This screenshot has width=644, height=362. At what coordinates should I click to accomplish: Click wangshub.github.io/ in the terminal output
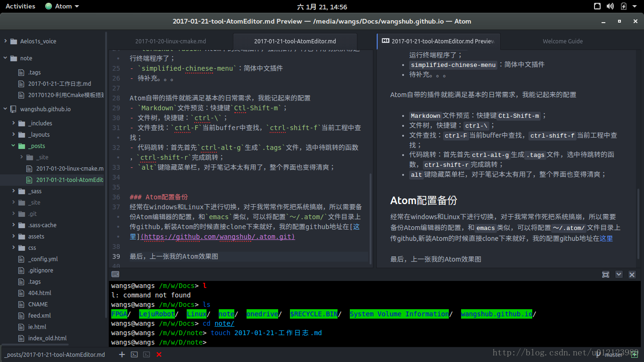pos(498,314)
